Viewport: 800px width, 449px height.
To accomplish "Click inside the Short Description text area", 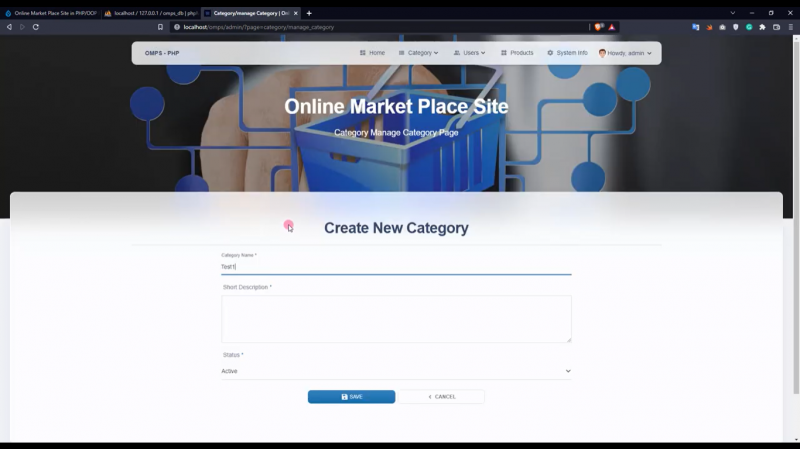I will pyautogui.click(x=396, y=319).
